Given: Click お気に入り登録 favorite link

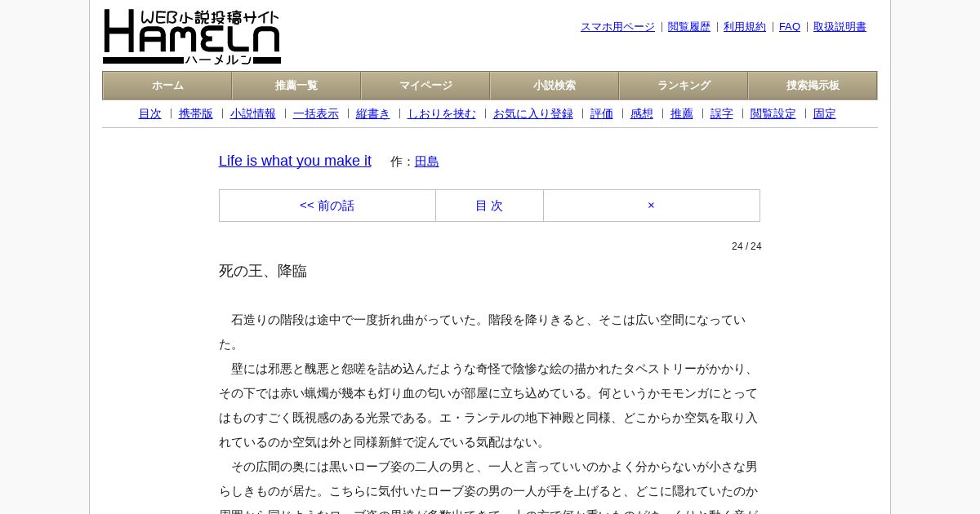Looking at the screenshot, I should click(533, 114).
